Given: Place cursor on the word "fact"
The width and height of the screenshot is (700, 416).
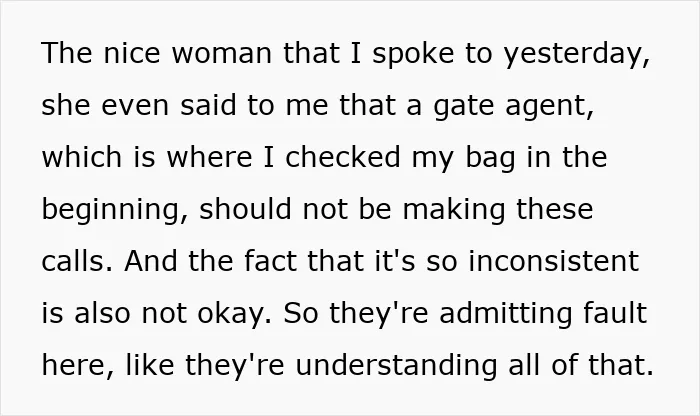Looking at the screenshot, I should (271, 260).
